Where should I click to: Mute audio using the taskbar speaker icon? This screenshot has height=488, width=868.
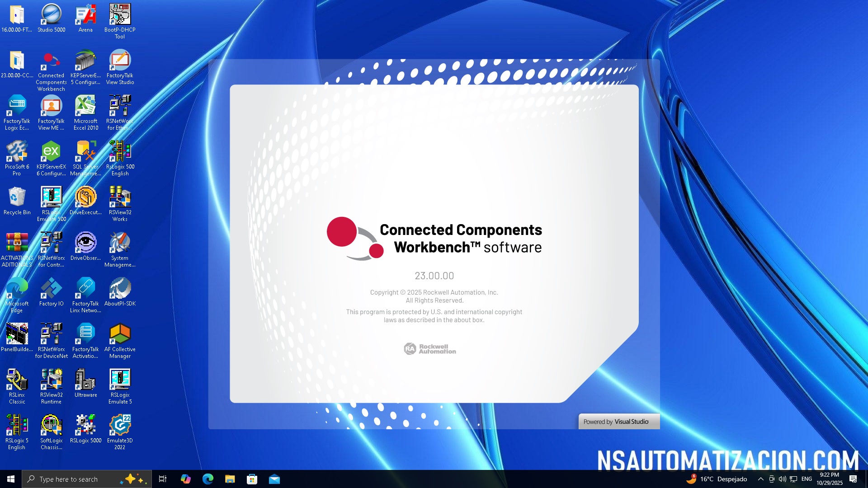click(783, 479)
